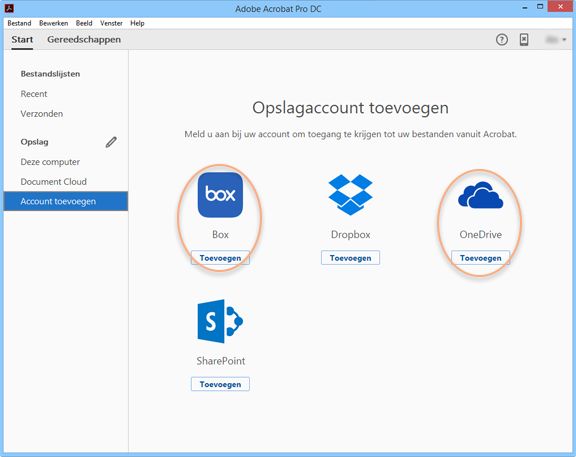Add a Dropbox account with Toevoegen
This screenshot has width=576, height=457.
click(x=350, y=258)
